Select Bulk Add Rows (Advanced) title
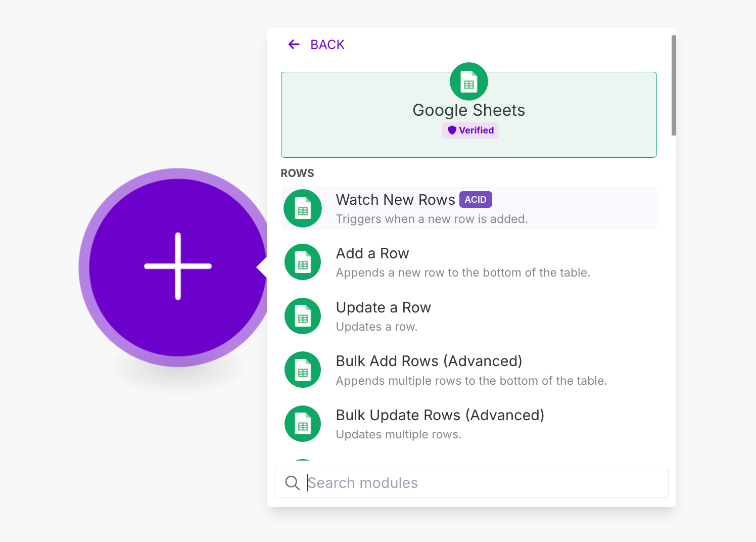The width and height of the screenshot is (756, 542). tap(429, 361)
